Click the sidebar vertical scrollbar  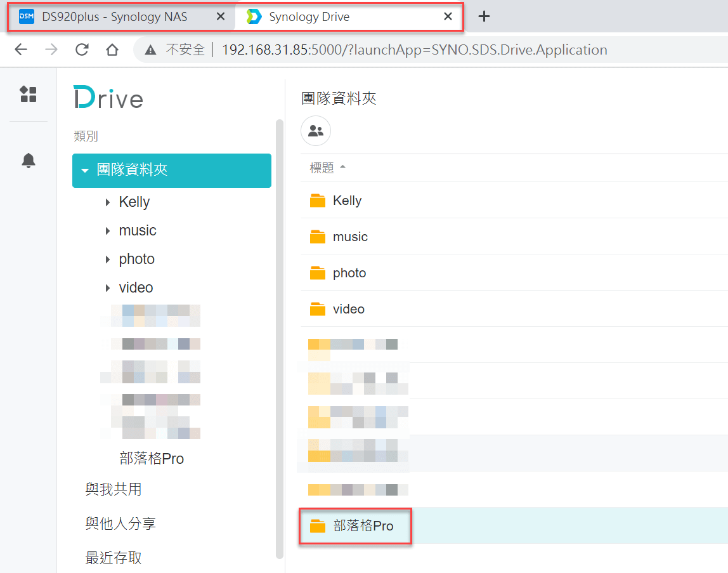tap(279, 339)
